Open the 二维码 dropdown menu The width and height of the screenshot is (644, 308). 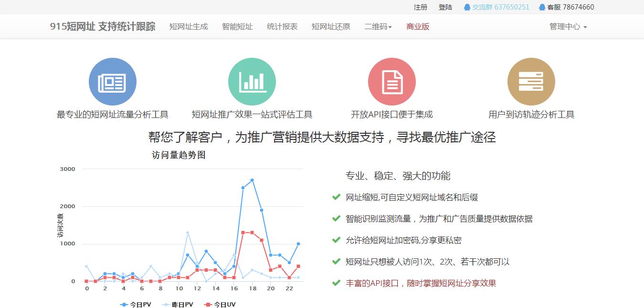coord(378,26)
